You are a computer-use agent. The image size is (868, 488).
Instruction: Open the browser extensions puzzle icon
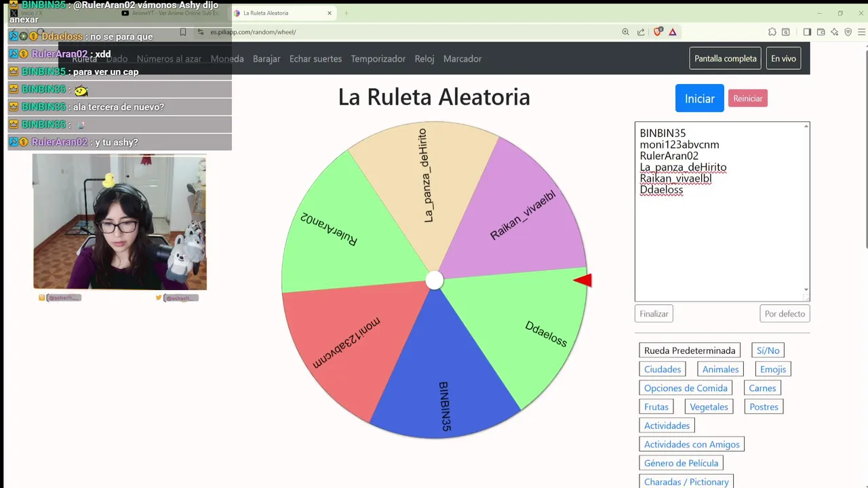tap(772, 32)
